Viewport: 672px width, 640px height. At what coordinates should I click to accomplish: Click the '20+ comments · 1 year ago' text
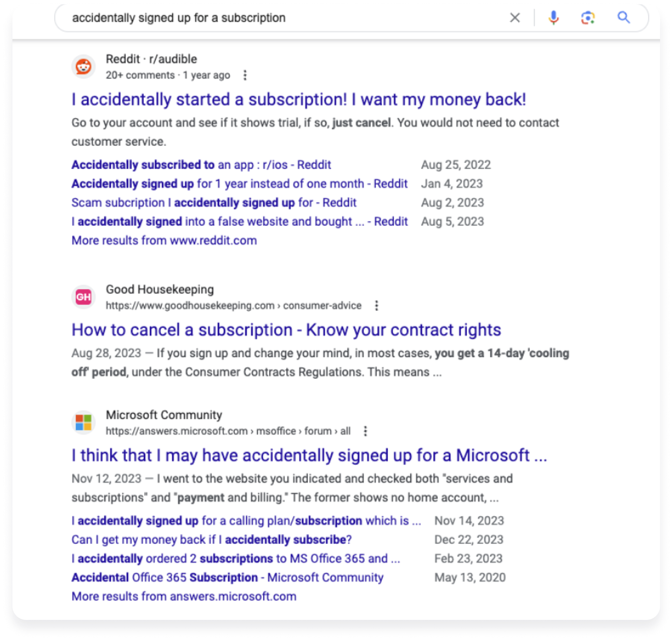point(168,75)
